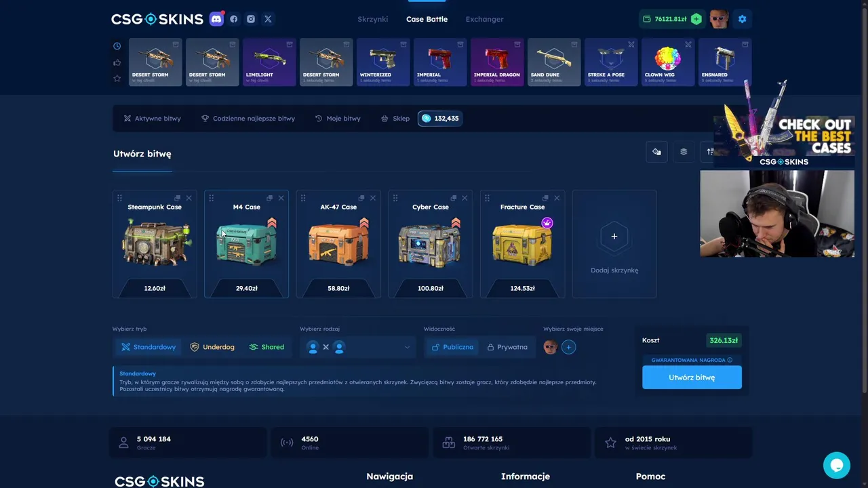Image resolution: width=868 pixels, height=488 pixels.
Task: Switch to Aktywne bitwy
Action: [x=152, y=119]
